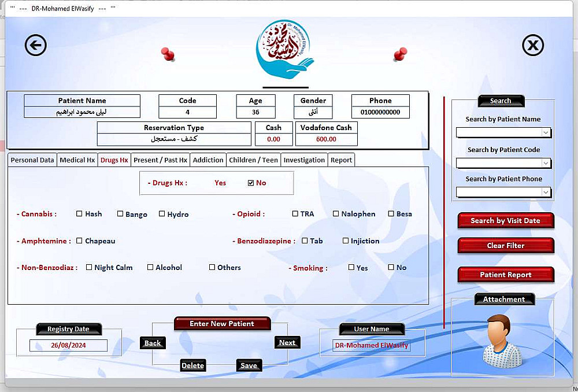This screenshot has width=578, height=392.
Task: Check Smoking No checkbox
Action: point(391,267)
